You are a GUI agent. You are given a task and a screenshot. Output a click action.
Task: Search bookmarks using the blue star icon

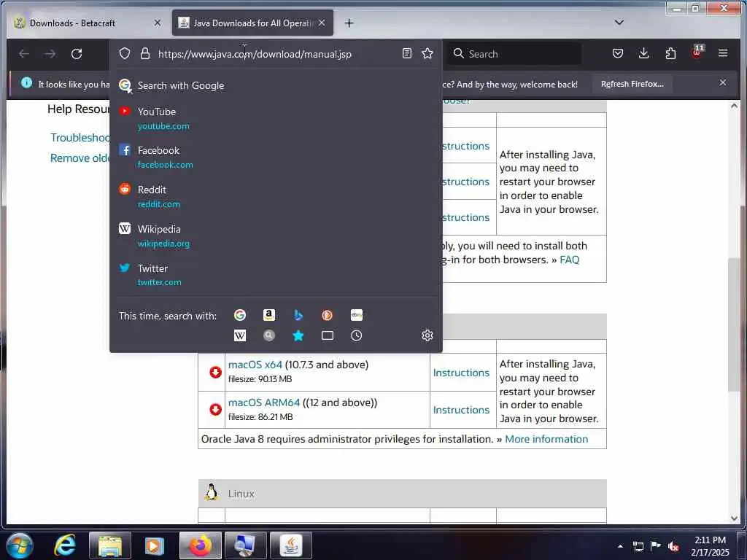(x=298, y=335)
